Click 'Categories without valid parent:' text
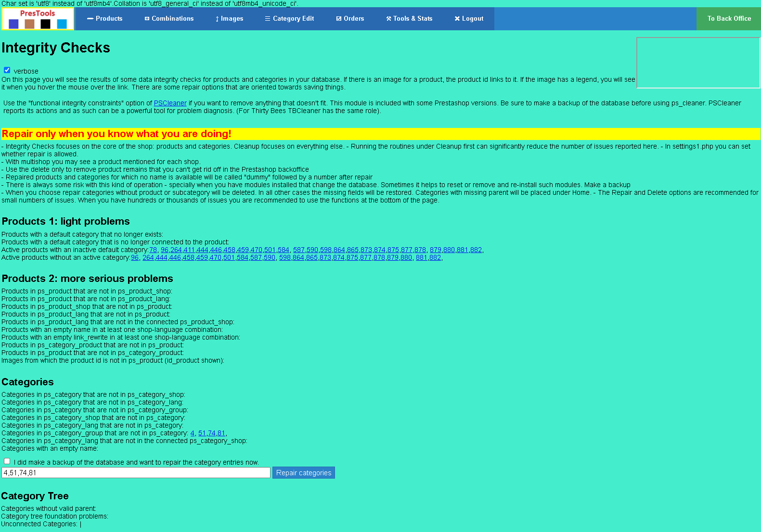The height and width of the screenshot is (532, 761). click(49, 508)
